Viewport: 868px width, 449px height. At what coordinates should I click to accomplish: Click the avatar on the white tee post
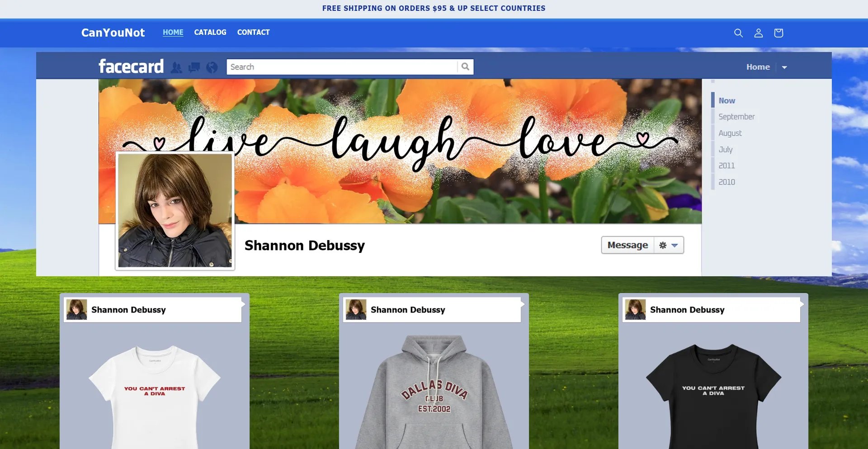click(x=76, y=310)
